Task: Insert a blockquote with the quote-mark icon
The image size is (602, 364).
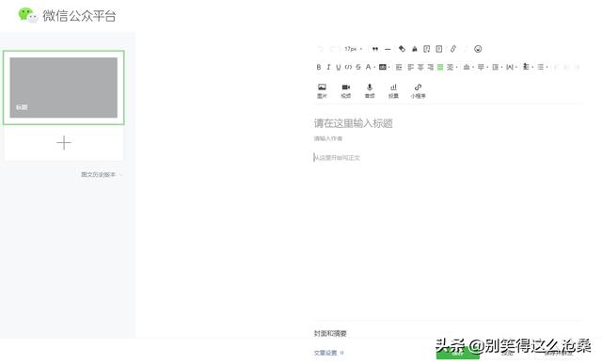Action: pyautogui.click(x=375, y=49)
